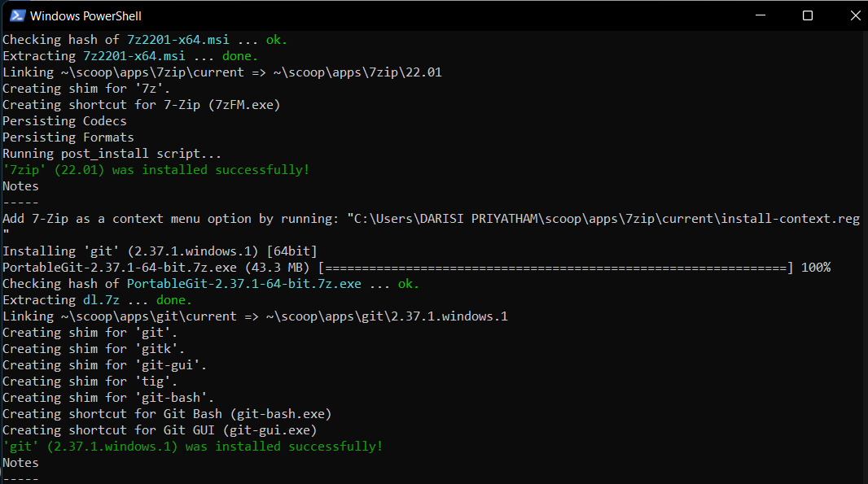This screenshot has width=868, height=484.
Task: Click the "Creating shortcut for Git GUI (git-gui.exe)" line
Action: point(160,430)
